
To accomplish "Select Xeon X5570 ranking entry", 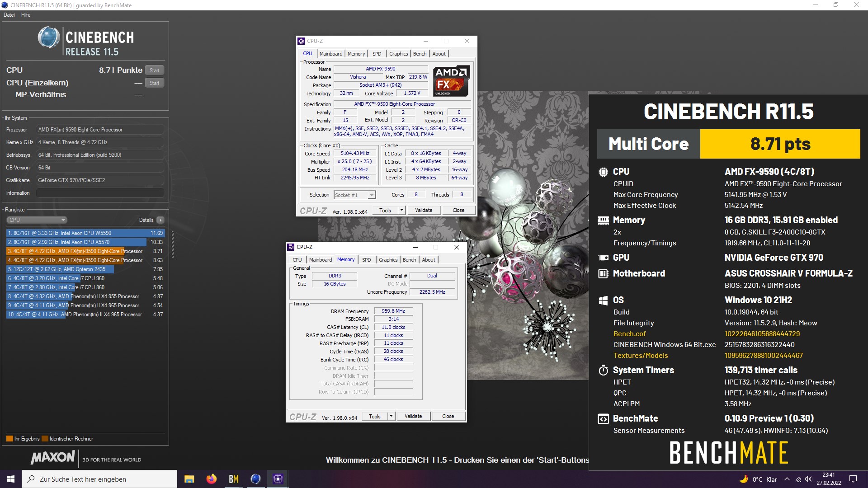I will click(85, 242).
